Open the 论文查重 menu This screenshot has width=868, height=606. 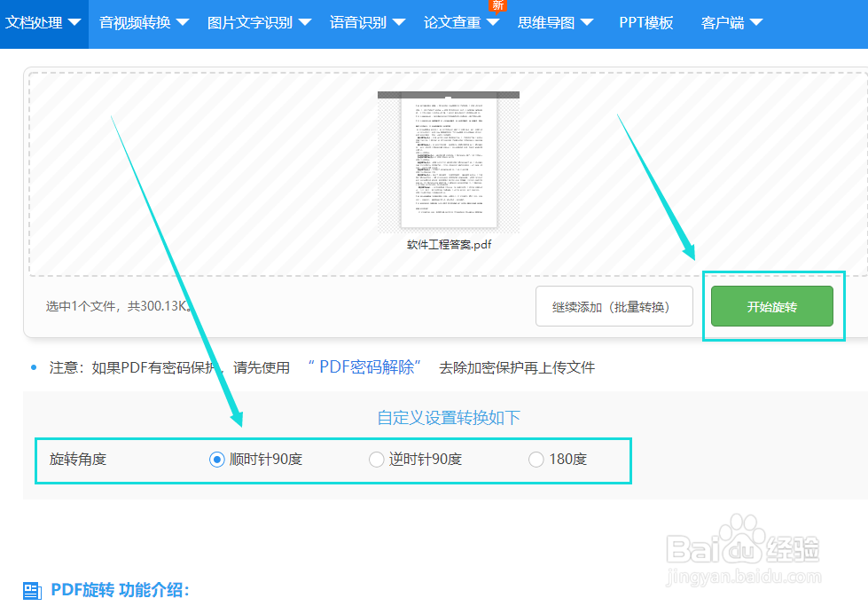[454, 23]
